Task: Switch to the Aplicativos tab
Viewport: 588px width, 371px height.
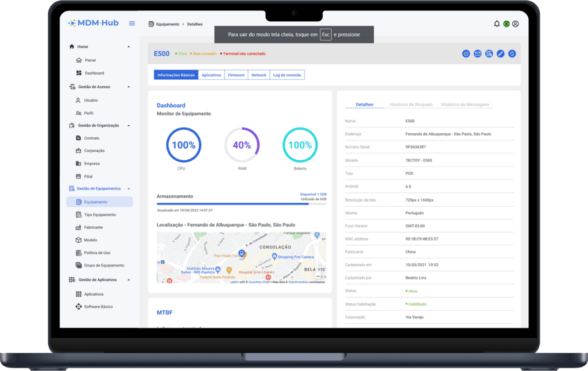Action: point(211,75)
